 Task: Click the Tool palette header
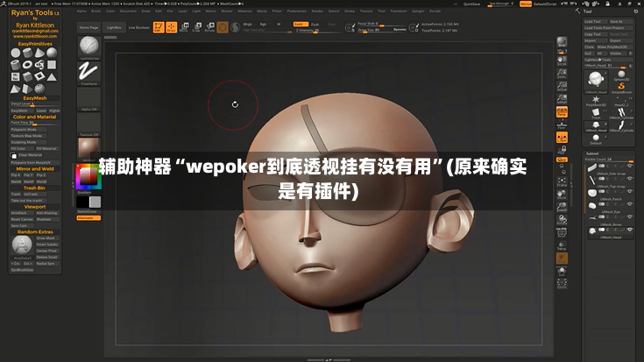click(588, 11)
